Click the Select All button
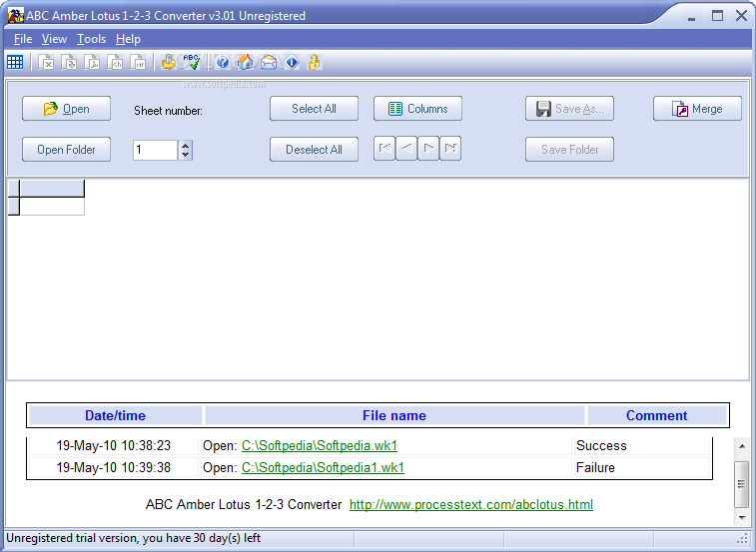The width and height of the screenshot is (756, 552). 314,109
